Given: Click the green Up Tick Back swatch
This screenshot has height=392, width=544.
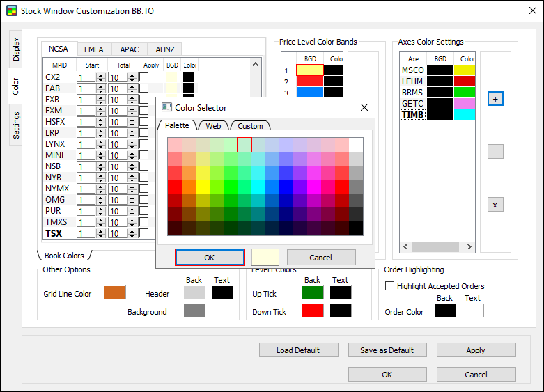Looking at the screenshot, I should tap(313, 293).
